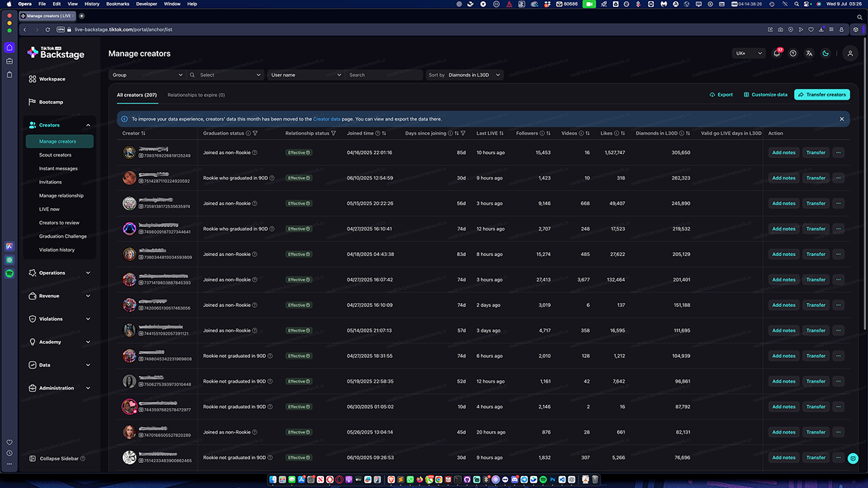Expand the Operations sidebar section
Image resolution: width=868 pixels, height=488 pixels.
[88, 273]
